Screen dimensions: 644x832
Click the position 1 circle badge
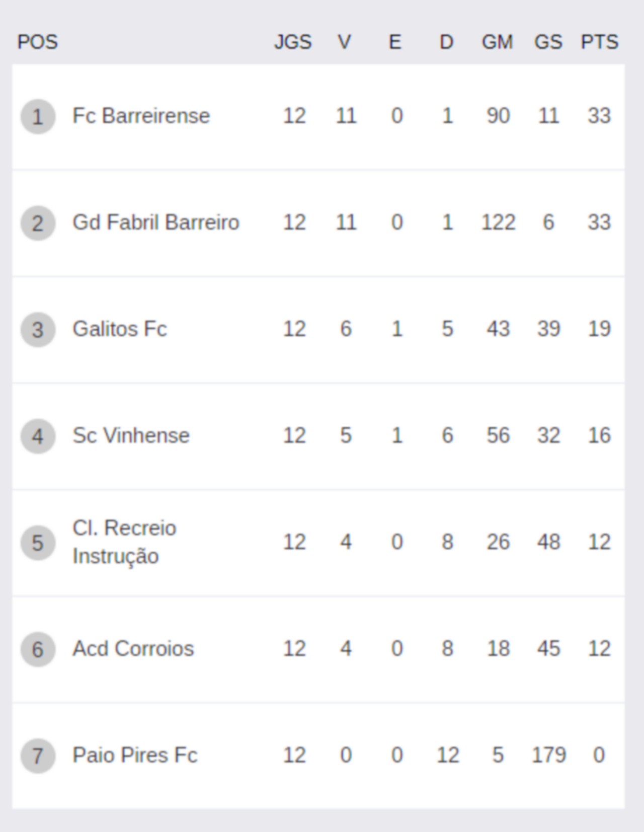pos(38,117)
